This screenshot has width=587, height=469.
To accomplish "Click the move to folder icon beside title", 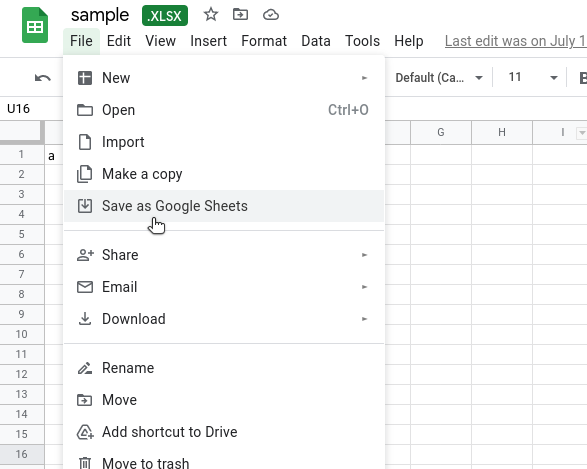I will [240, 15].
